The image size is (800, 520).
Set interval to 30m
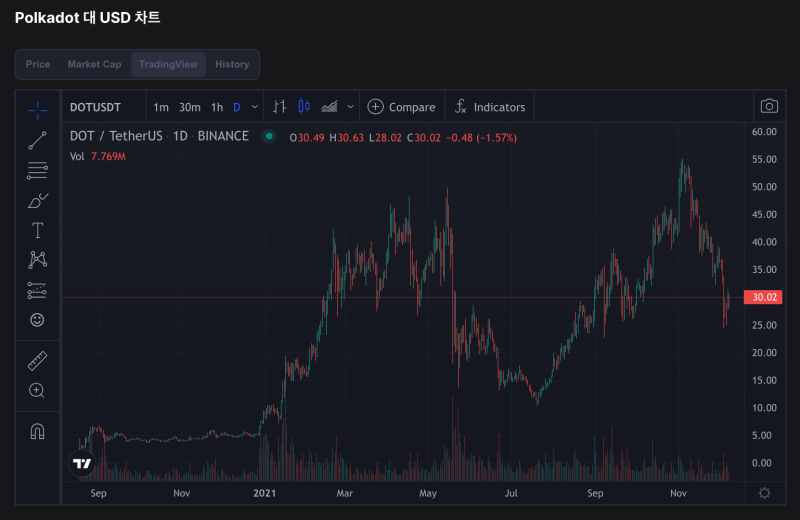click(x=189, y=107)
